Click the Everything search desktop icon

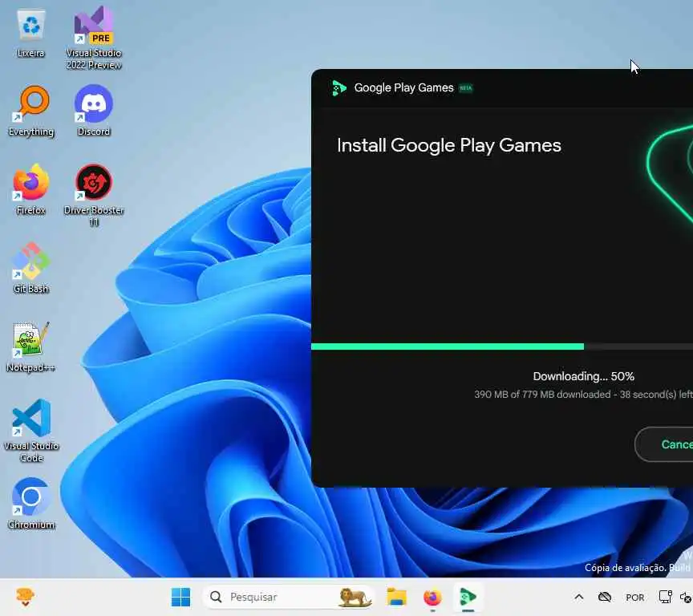(31, 112)
